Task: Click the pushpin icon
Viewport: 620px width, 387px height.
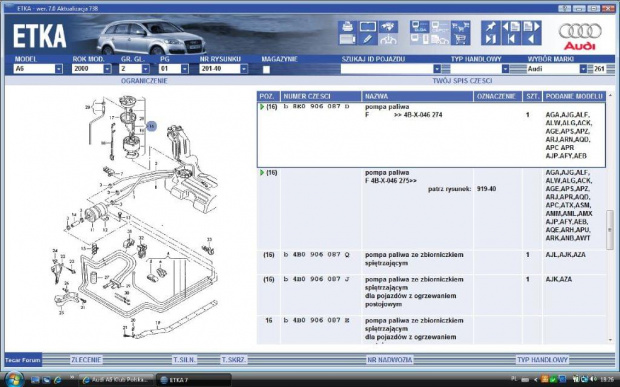Action: (491, 27)
